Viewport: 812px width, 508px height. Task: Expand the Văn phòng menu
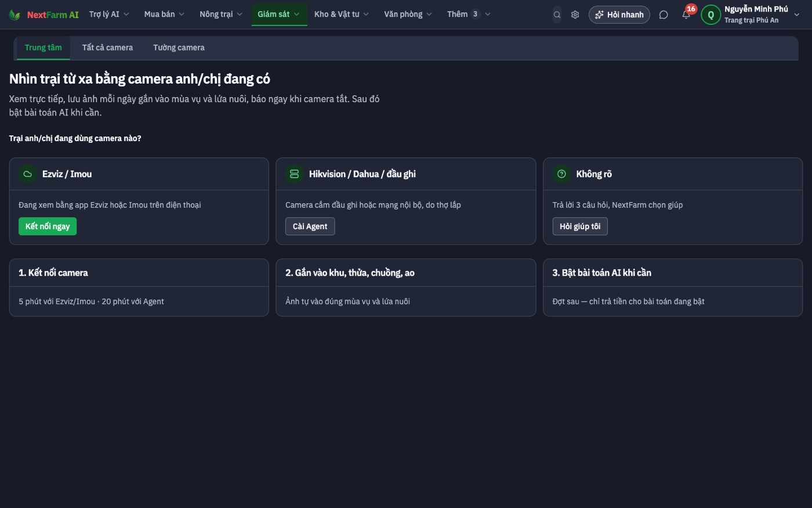pyautogui.click(x=408, y=14)
